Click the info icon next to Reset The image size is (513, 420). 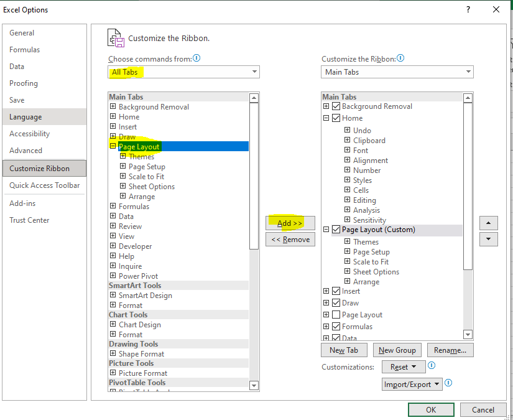(x=432, y=365)
